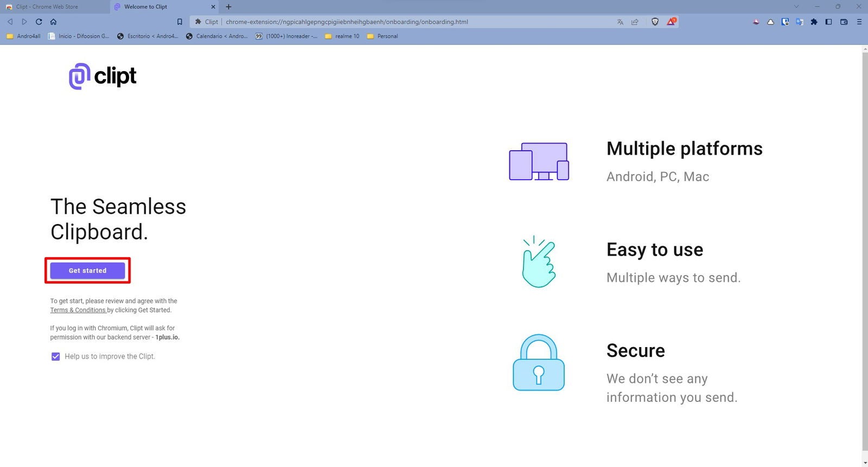This screenshot has width=868, height=467.
Task: Open Brave Rewards triangle icon
Action: 672,22
